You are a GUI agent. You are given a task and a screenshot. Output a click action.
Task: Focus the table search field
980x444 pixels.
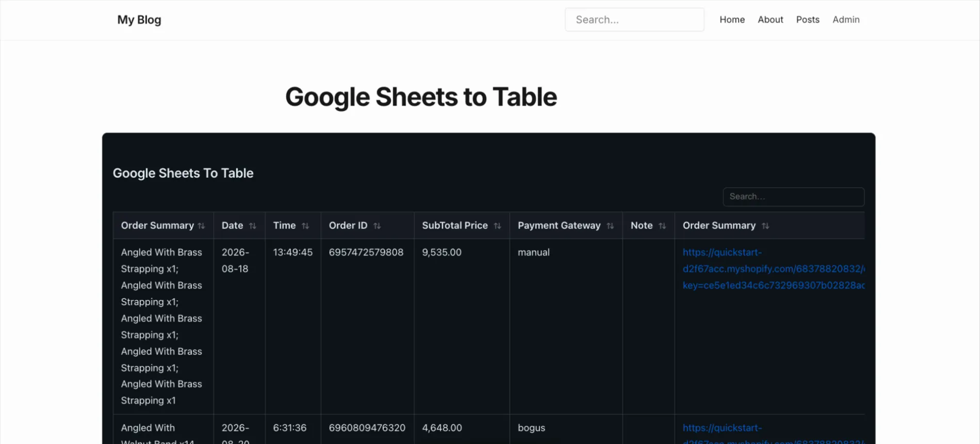tap(793, 197)
